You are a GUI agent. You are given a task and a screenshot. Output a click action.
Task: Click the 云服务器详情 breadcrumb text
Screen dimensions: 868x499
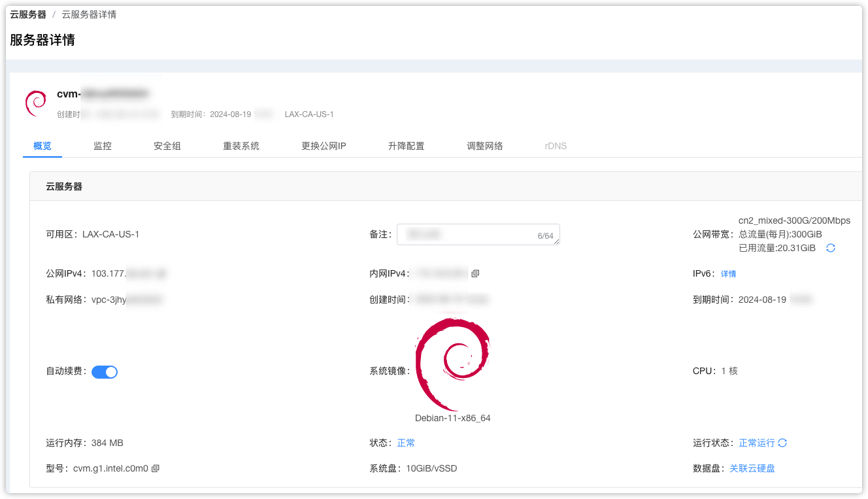[x=89, y=14]
